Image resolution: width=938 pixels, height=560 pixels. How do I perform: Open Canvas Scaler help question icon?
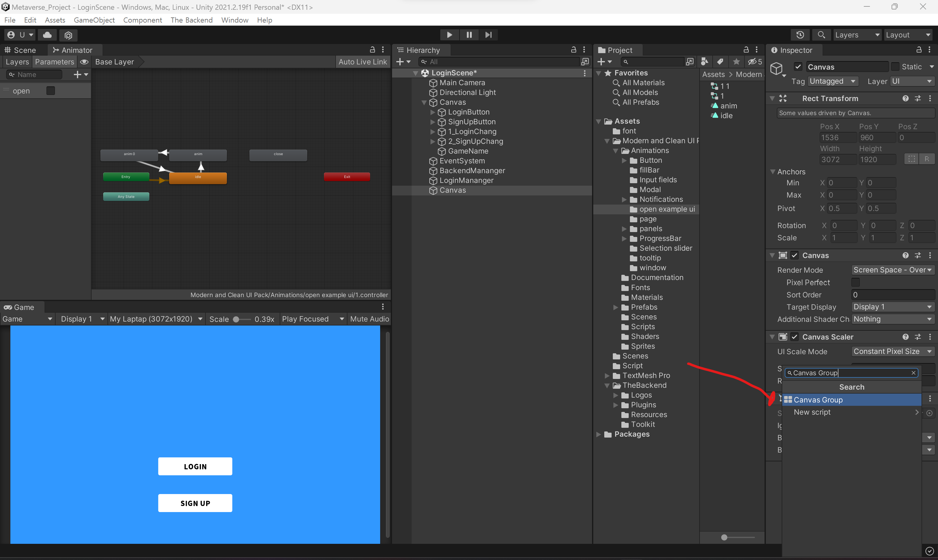coord(905,336)
